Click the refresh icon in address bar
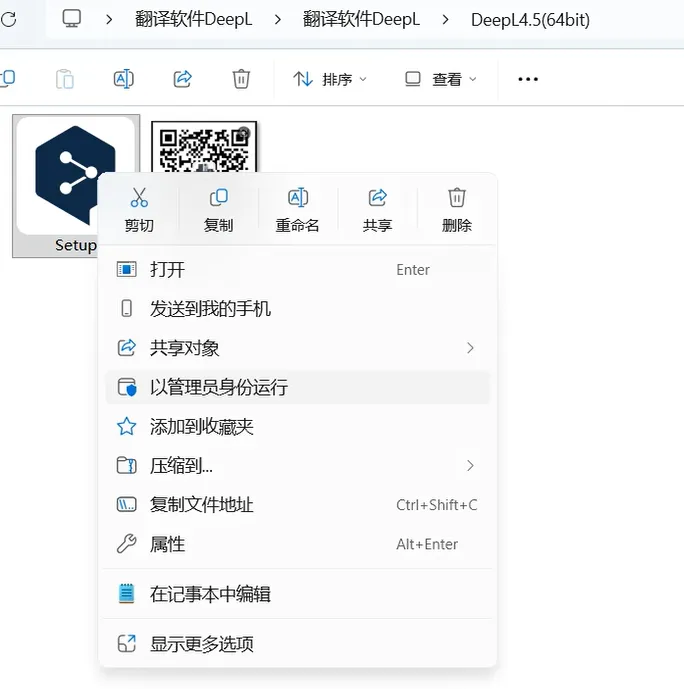 (8, 19)
